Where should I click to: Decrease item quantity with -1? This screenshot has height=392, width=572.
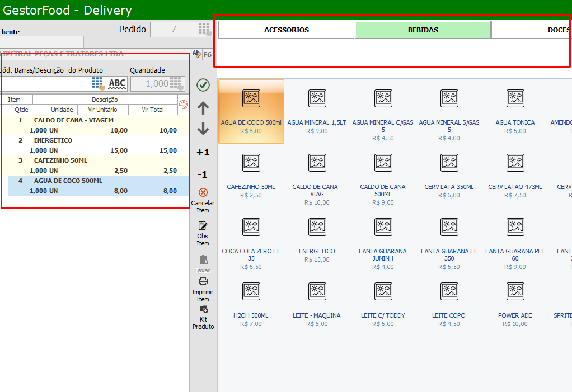point(203,174)
